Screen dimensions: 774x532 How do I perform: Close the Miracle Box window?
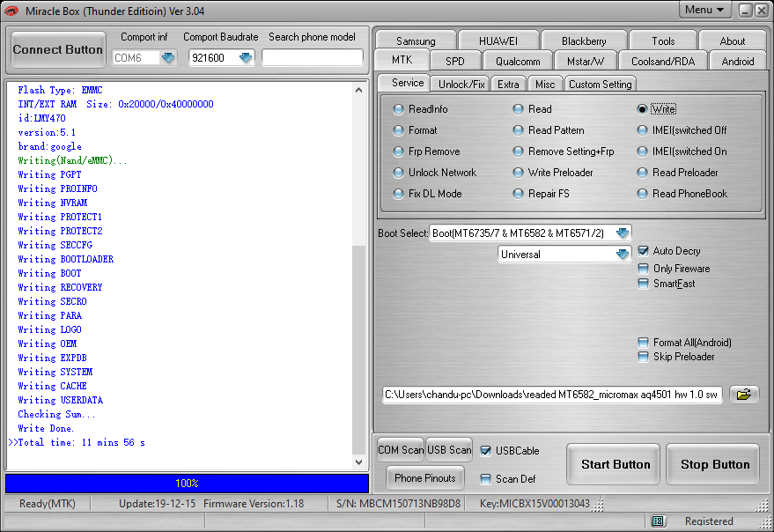tap(762, 11)
